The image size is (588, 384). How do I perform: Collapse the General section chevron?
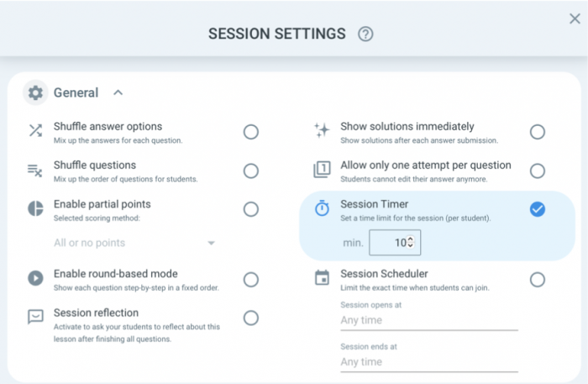coord(118,92)
